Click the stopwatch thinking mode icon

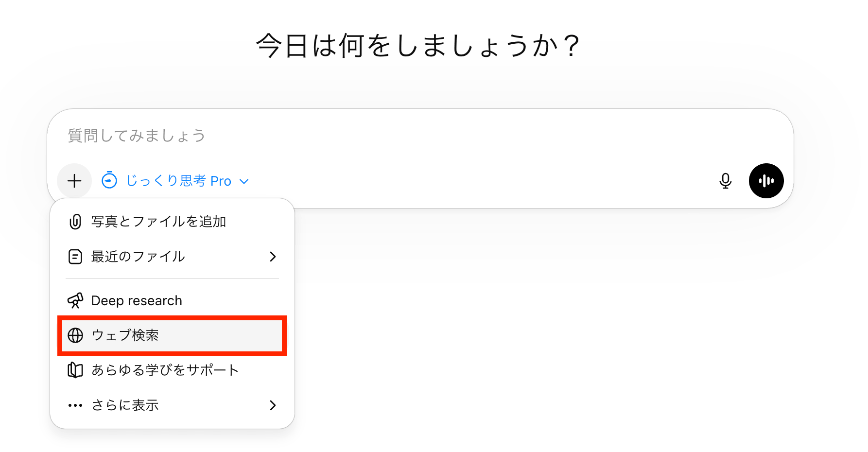tap(109, 180)
